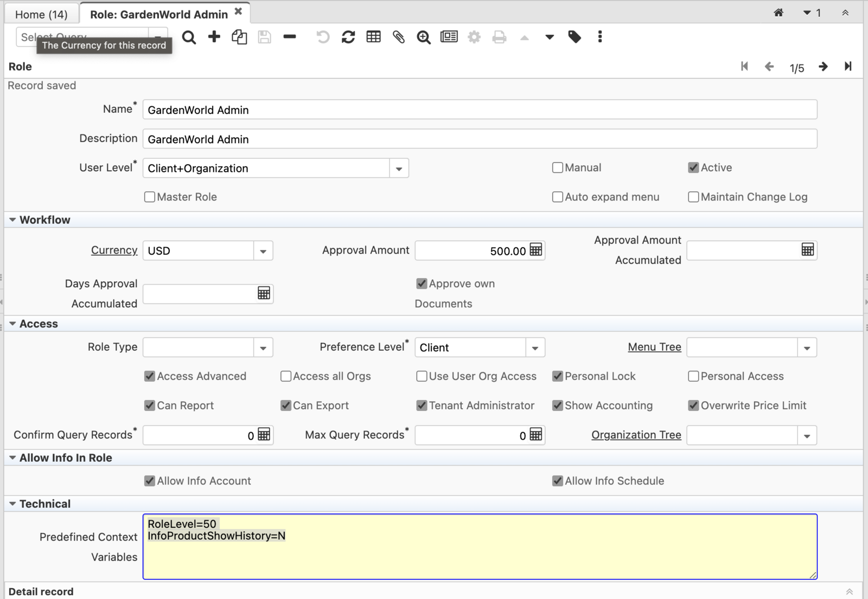The height and width of the screenshot is (599, 868).
Task: Click the Zoom Across icon
Action: click(x=424, y=37)
